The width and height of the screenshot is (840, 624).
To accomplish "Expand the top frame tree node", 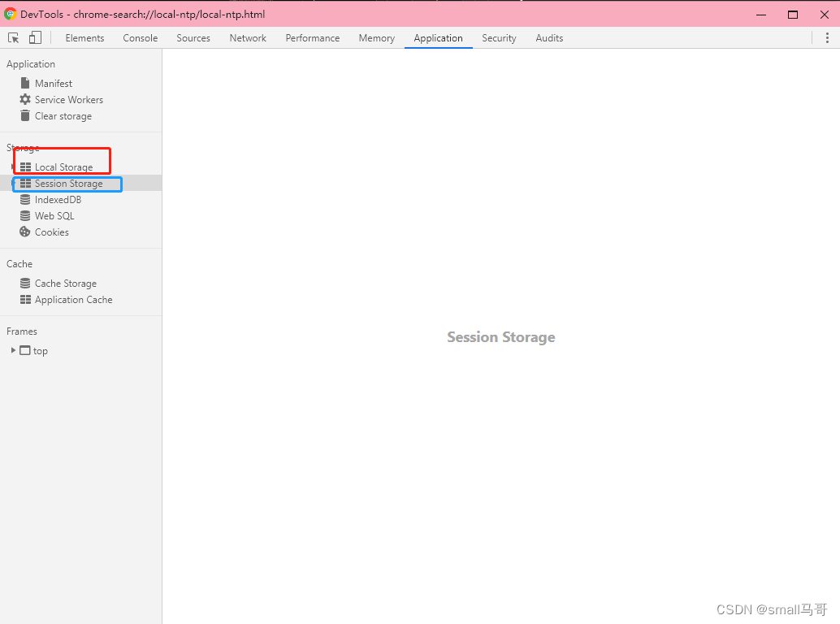I will (13, 350).
